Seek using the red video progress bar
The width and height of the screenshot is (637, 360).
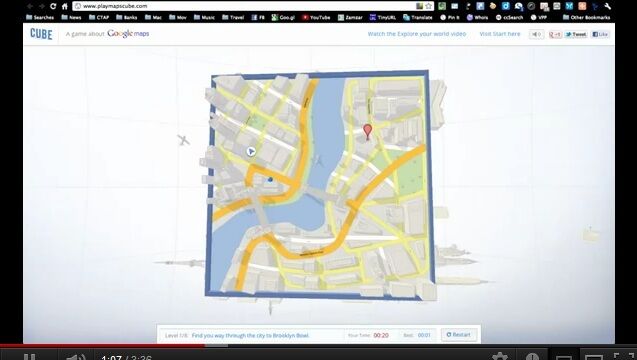[x=102, y=346]
